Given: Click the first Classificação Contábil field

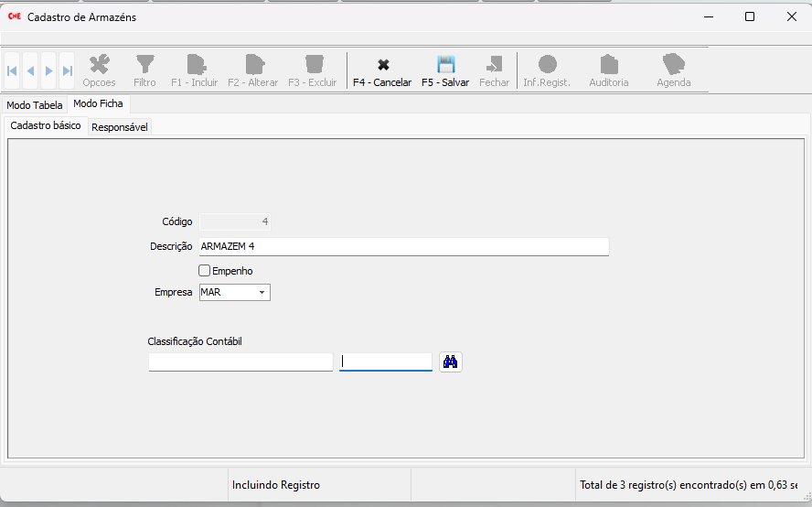Looking at the screenshot, I should click(240, 362).
